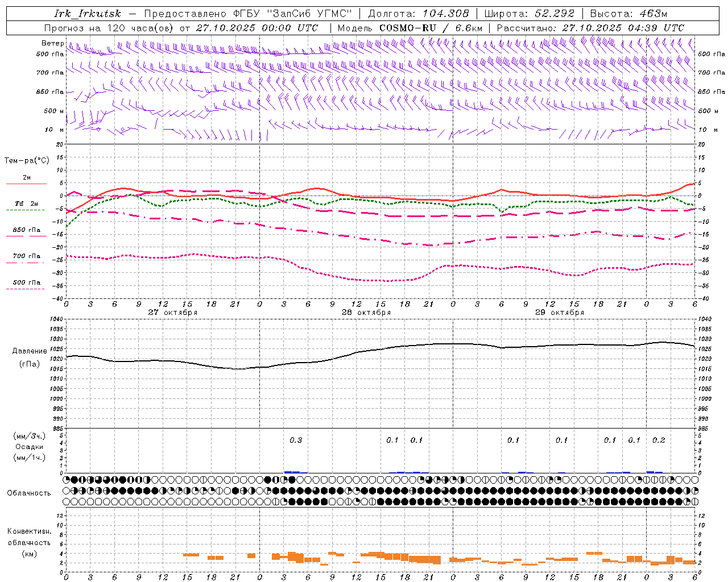Click the 'Долгота: 104.308' longitude value
728x582 pixels.
click(x=419, y=14)
